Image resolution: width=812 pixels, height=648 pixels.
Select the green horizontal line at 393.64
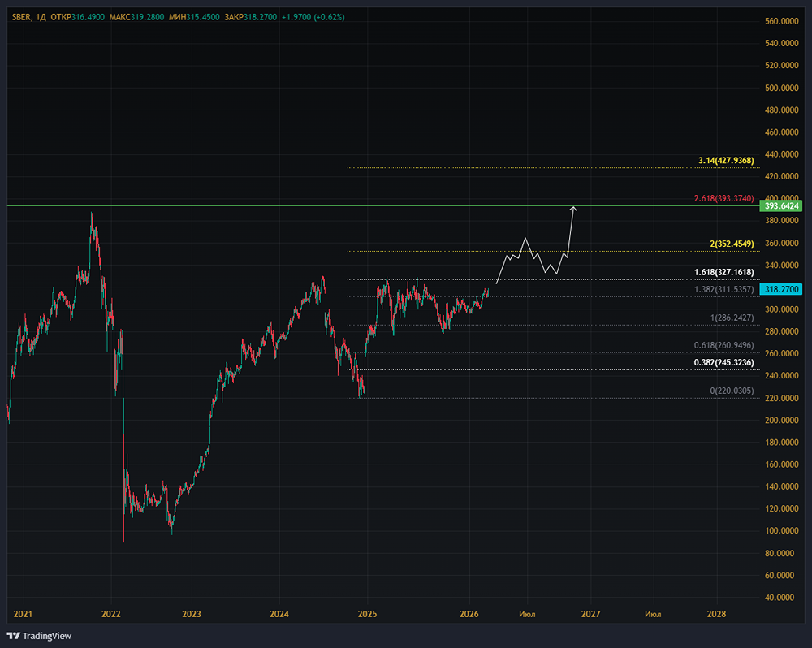383,205
